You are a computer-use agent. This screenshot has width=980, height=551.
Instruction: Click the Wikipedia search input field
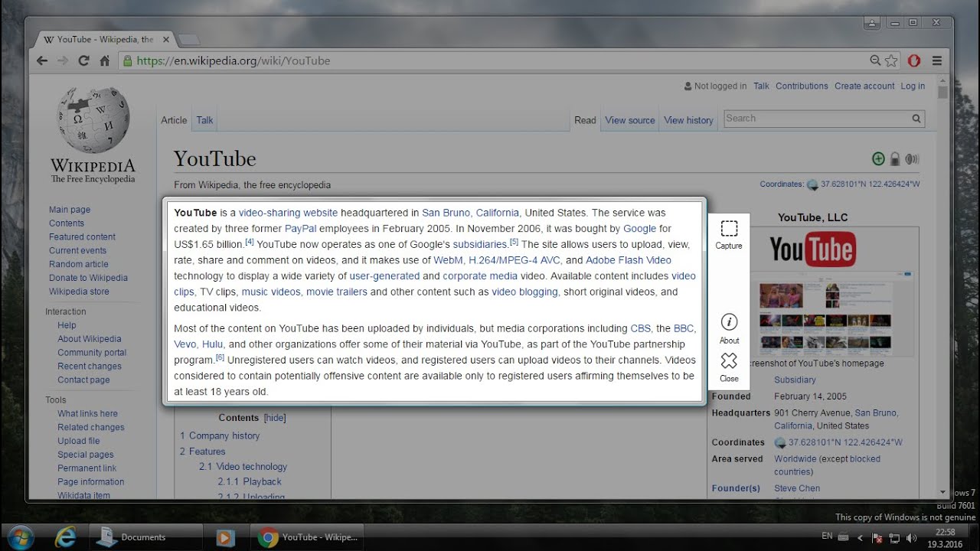815,119
